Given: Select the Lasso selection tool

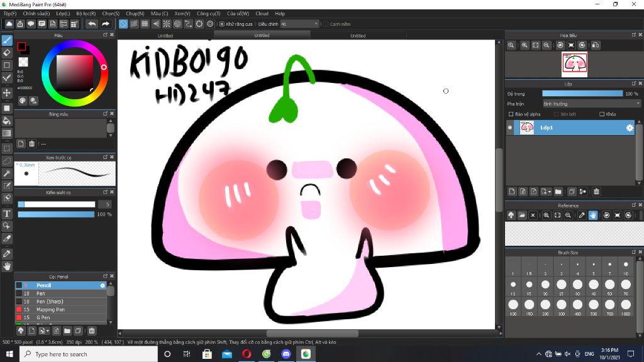Looking at the screenshot, I should click(x=7, y=161).
